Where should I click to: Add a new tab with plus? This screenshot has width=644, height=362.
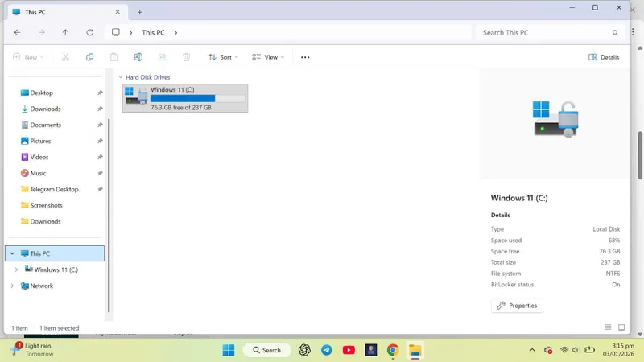click(139, 12)
